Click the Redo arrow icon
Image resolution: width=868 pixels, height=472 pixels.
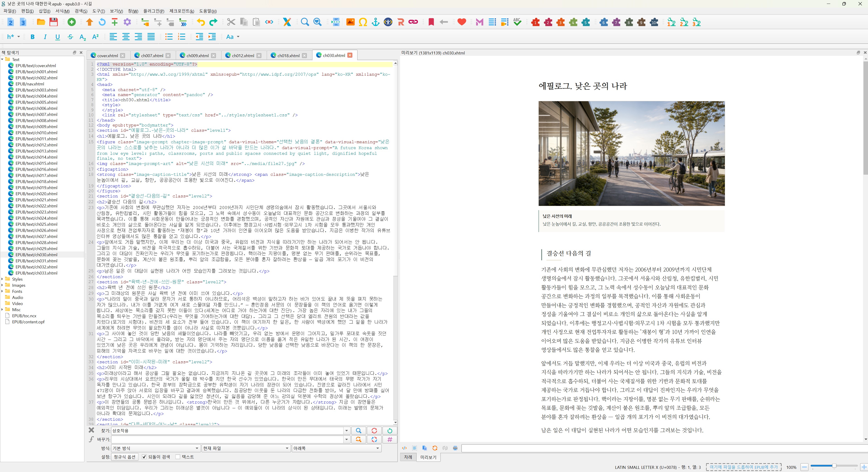(213, 22)
